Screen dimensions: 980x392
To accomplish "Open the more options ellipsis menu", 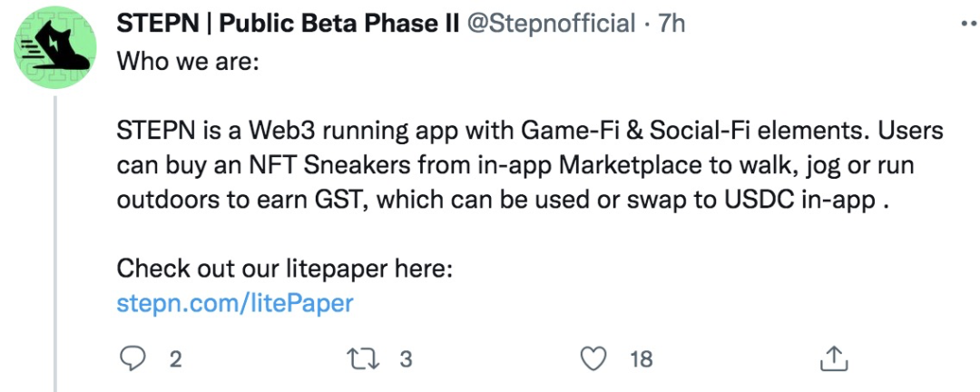I will click(967, 26).
